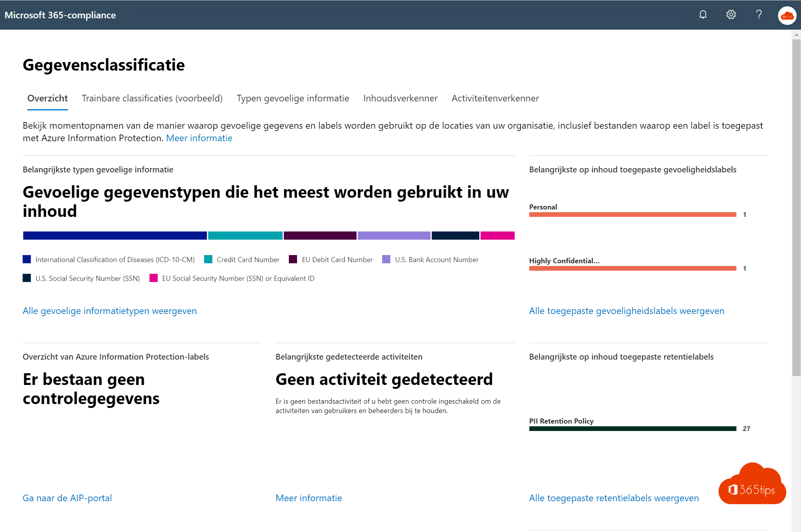
Task: Click the Personal label name text
Action: pos(543,207)
